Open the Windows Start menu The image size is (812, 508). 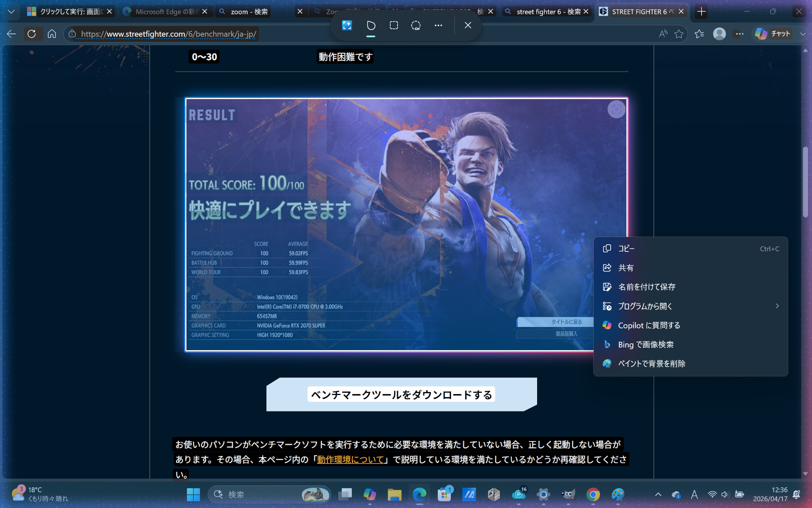[x=193, y=494]
